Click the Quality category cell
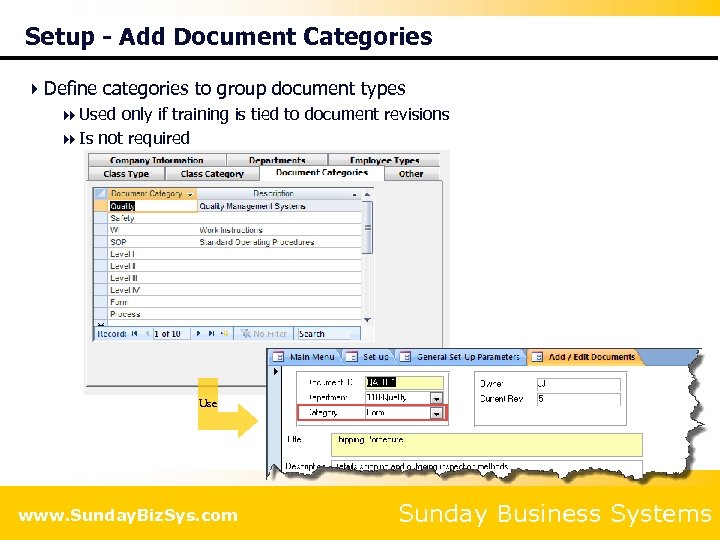The image size is (720, 540). click(x=152, y=206)
